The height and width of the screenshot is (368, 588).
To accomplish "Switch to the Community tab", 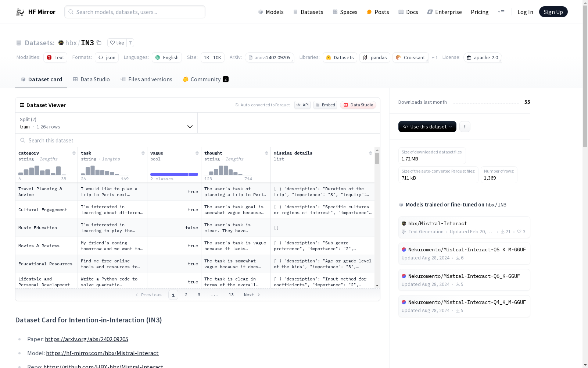I will pyautogui.click(x=205, y=79).
